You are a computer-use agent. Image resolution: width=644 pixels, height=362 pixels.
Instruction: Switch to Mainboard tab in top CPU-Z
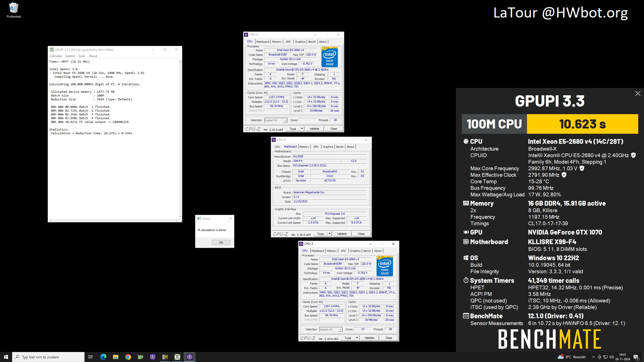click(263, 42)
